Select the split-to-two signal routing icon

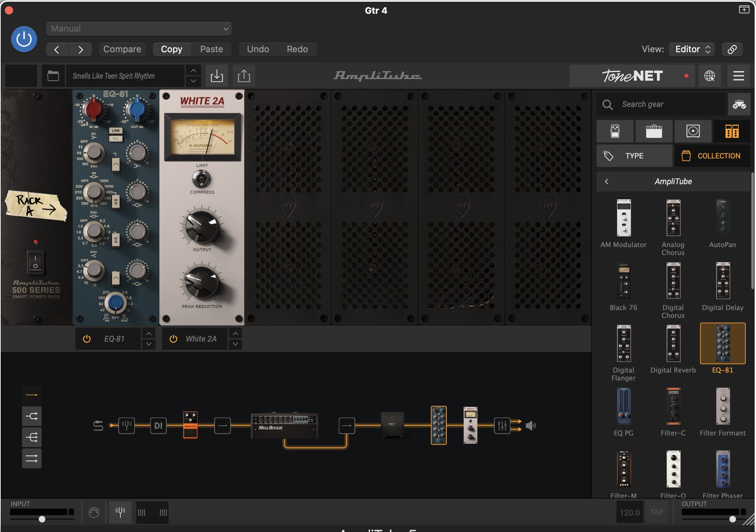32,416
